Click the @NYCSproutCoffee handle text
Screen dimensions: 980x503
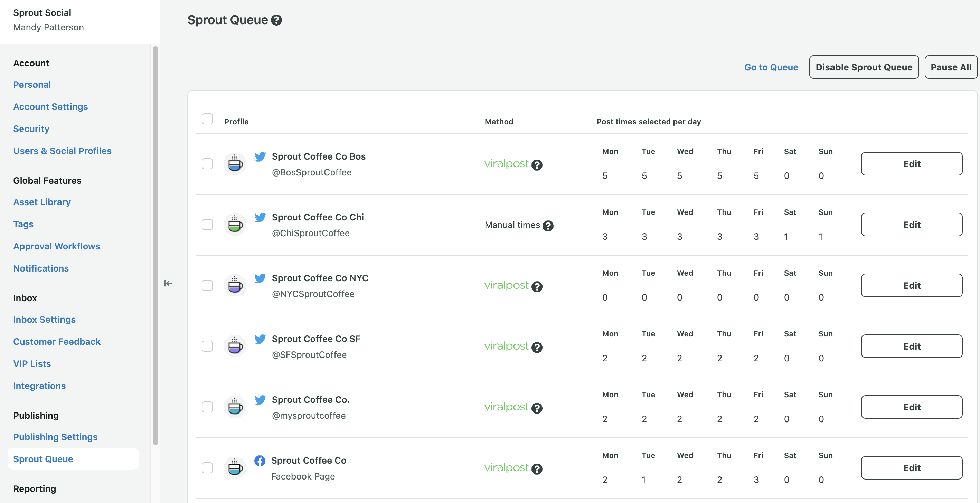pyautogui.click(x=313, y=294)
